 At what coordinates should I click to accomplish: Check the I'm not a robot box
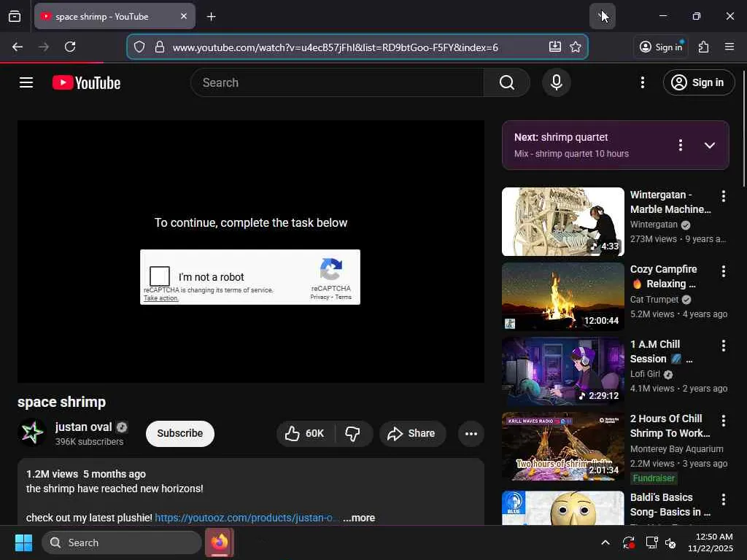pyautogui.click(x=160, y=276)
